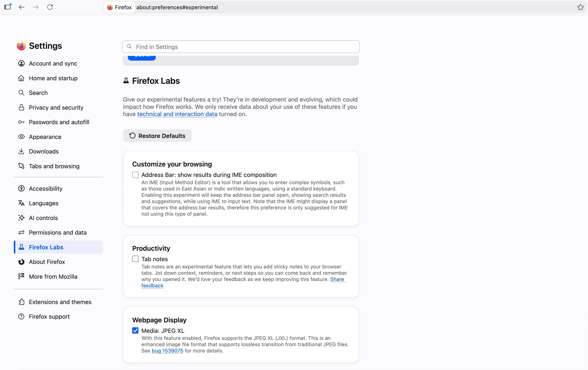Select Passwords and autofill category

[x=58, y=122]
